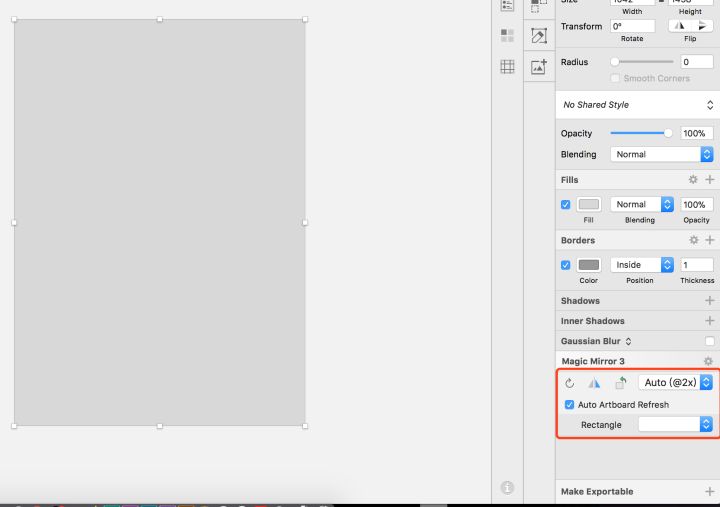Click the list-style icon atop the left strip
Screen dimensions: 720x507
pos(507,6)
